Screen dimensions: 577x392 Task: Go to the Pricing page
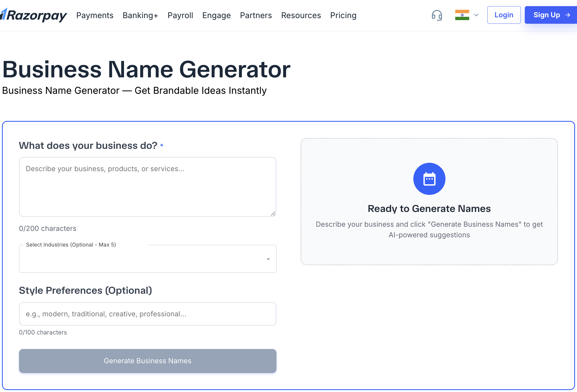click(x=343, y=15)
